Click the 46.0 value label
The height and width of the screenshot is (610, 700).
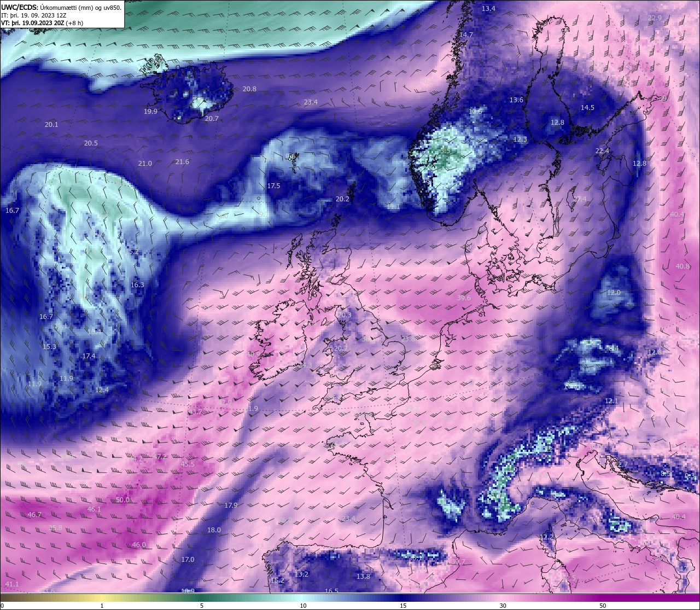pos(139,545)
